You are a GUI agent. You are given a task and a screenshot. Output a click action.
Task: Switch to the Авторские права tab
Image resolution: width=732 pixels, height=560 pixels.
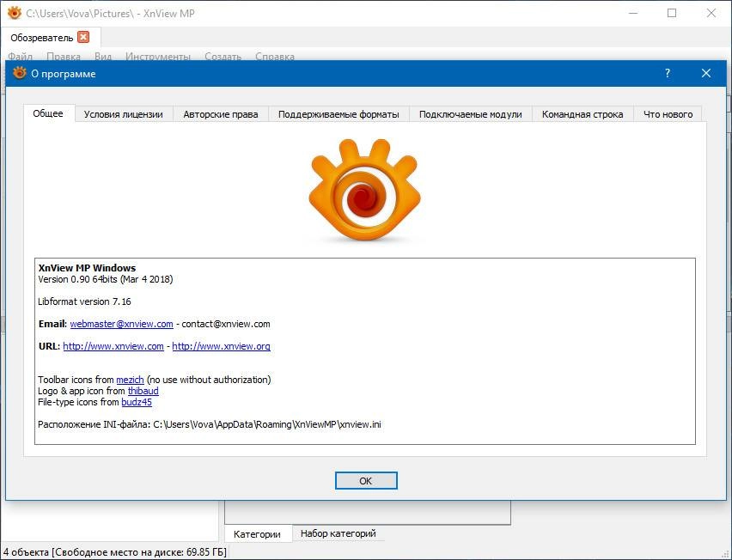220,114
